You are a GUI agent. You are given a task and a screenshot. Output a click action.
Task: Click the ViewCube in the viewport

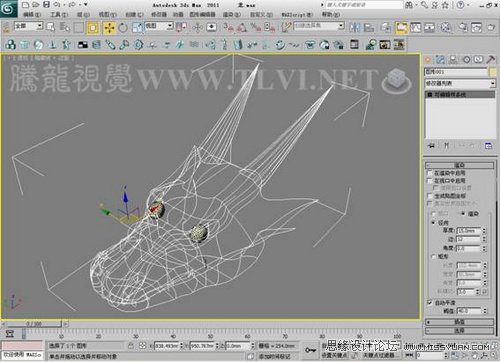(x=397, y=80)
